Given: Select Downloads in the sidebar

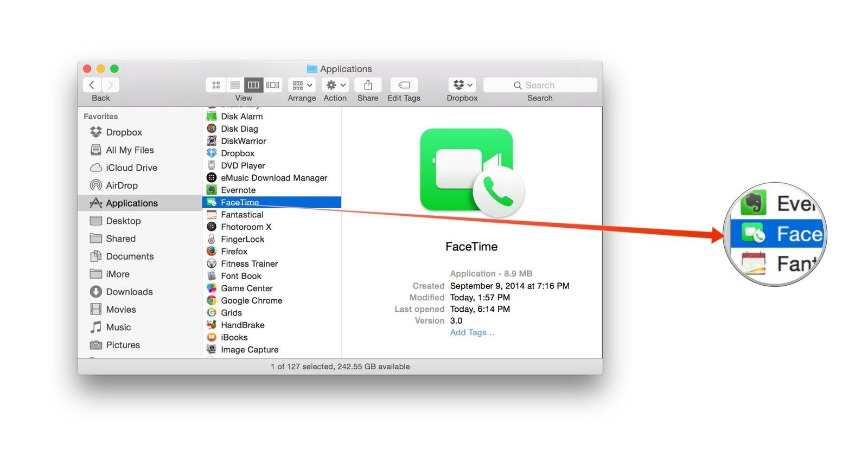Looking at the screenshot, I should 129,292.
